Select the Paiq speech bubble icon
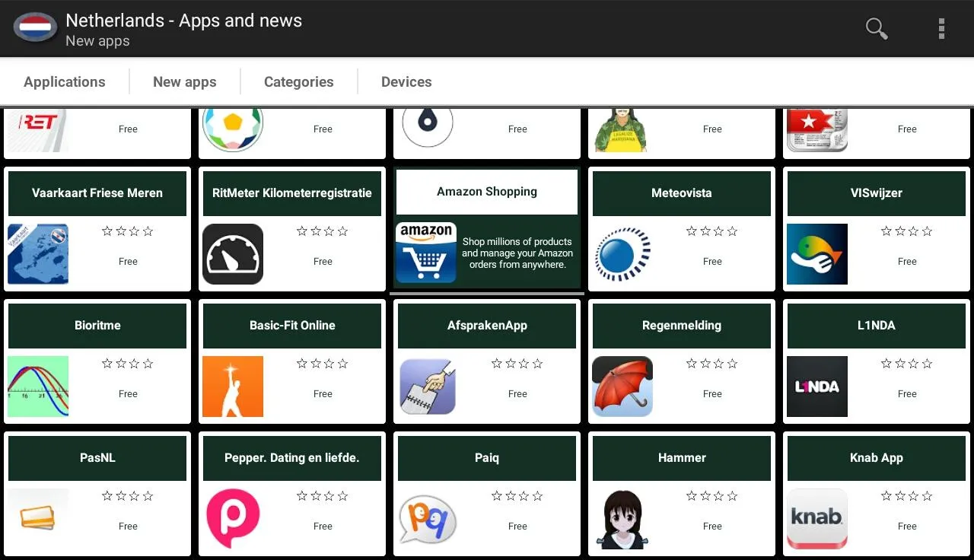 click(428, 519)
